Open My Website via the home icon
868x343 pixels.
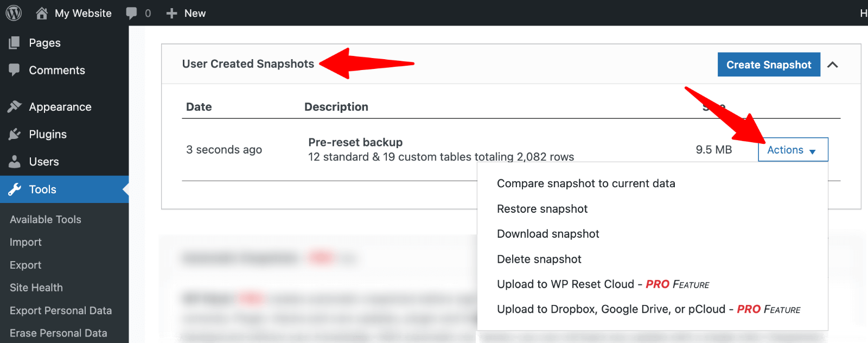pos(42,12)
